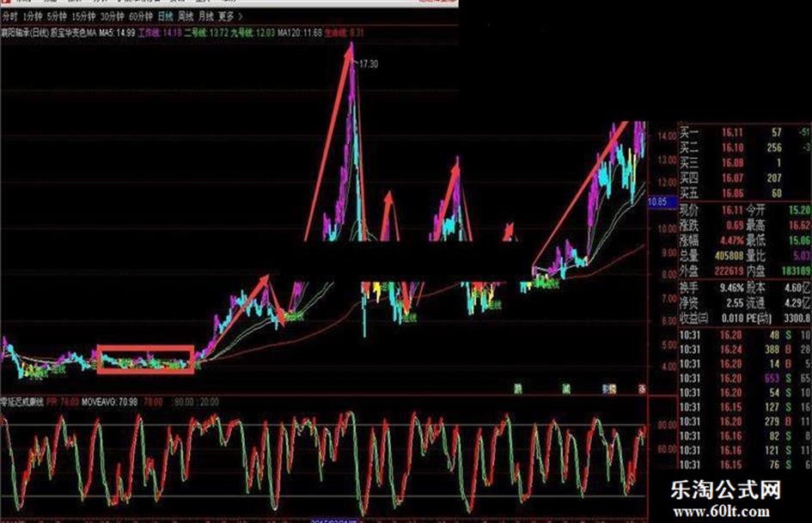Click the 今开 open value 15.20
Image resolution: width=812 pixels, height=523 pixels.
coord(799,210)
